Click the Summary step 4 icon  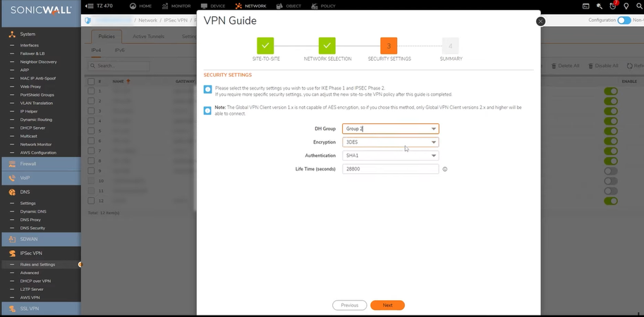(450, 46)
